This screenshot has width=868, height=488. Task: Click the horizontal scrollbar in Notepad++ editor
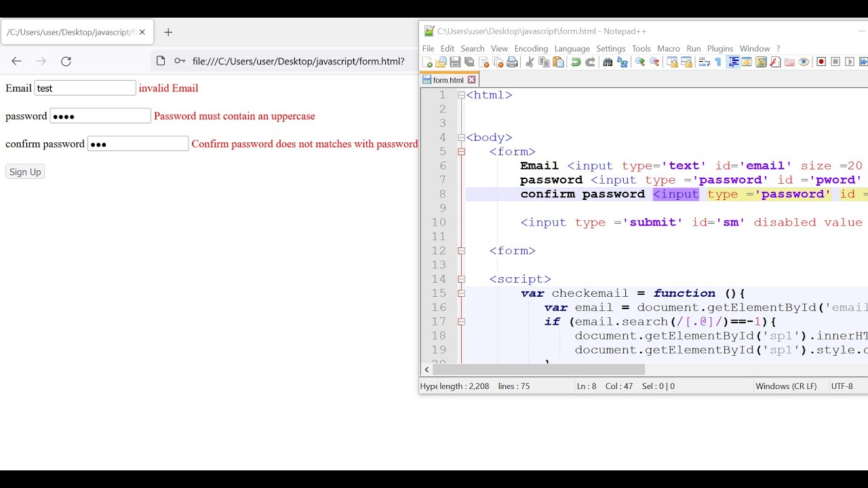(539, 370)
